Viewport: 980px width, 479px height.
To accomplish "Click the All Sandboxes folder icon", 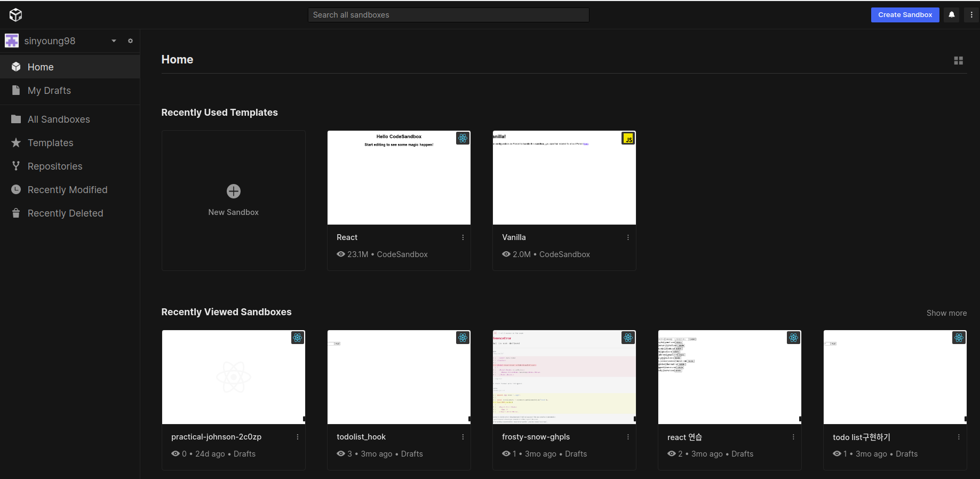I will [16, 119].
